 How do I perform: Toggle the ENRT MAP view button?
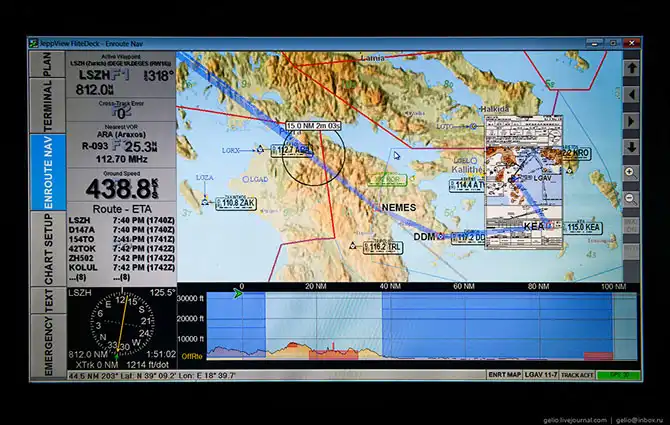(x=505, y=375)
